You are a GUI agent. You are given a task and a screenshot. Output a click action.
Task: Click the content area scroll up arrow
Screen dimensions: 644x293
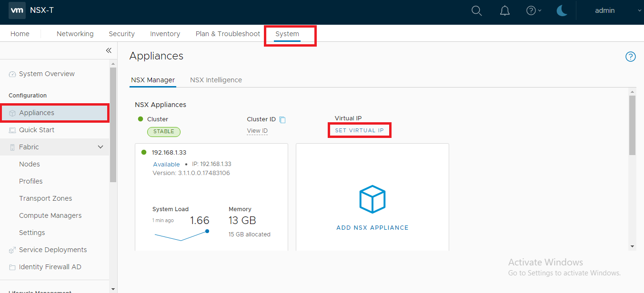(x=633, y=91)
